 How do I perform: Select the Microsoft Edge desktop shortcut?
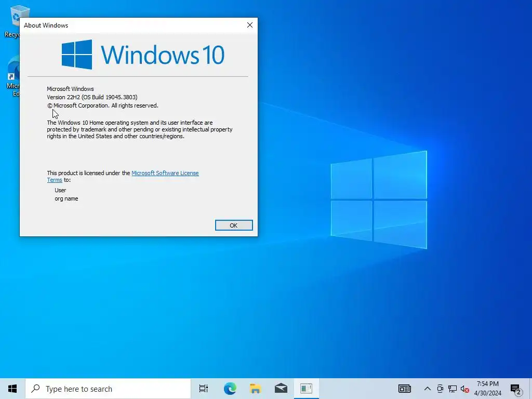[x=13, y=76]
